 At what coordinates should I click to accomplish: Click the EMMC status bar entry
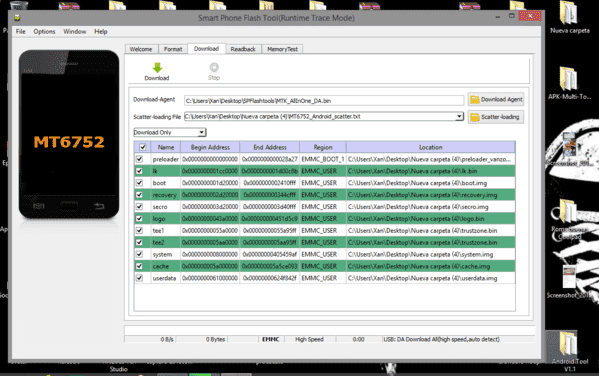[270, 339]
